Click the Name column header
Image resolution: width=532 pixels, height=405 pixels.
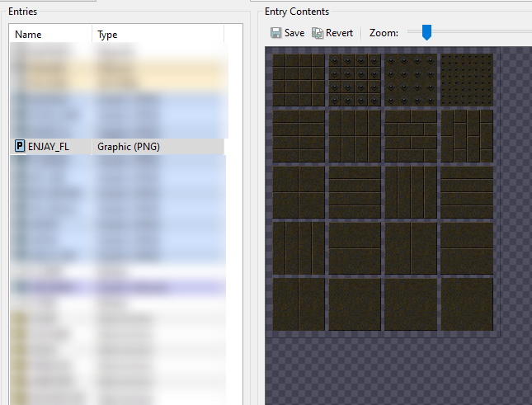[50, 35]
